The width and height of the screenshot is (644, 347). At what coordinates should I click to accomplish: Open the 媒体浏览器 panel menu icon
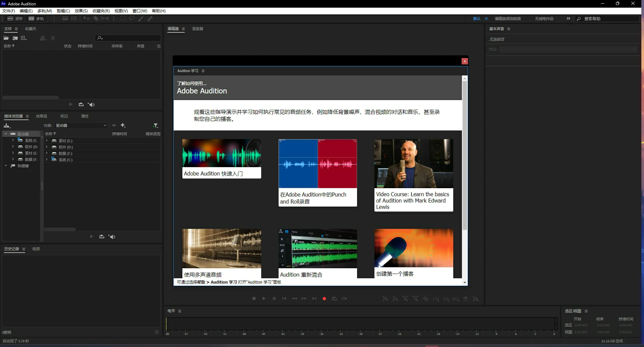click(x=27, y=116)
